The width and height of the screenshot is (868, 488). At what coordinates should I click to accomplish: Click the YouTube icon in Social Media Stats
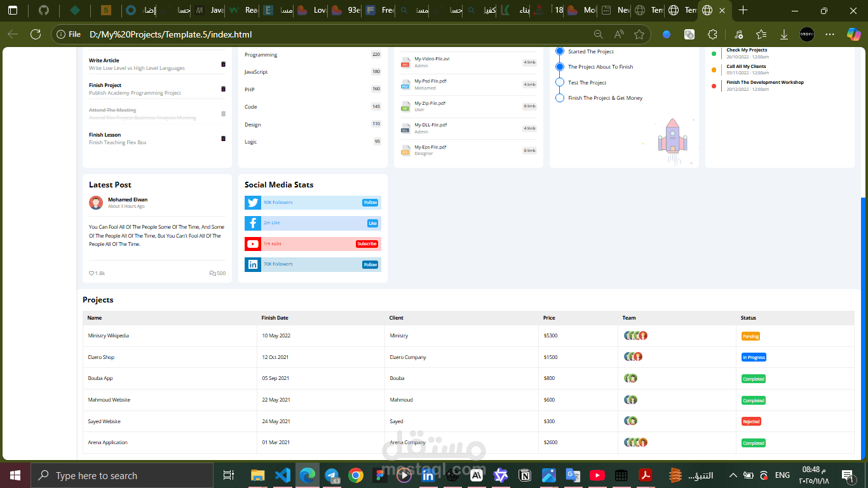pos(253,244)
